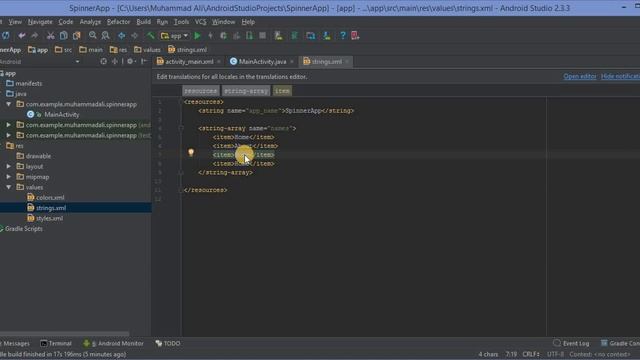640x360 pixels.
Task: Click the Redo arrow icon
Action: pos(34,36)
